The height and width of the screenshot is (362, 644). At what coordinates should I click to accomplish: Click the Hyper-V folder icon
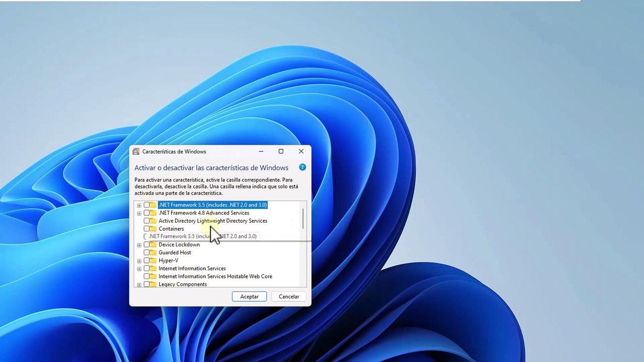tap(153, 261)
